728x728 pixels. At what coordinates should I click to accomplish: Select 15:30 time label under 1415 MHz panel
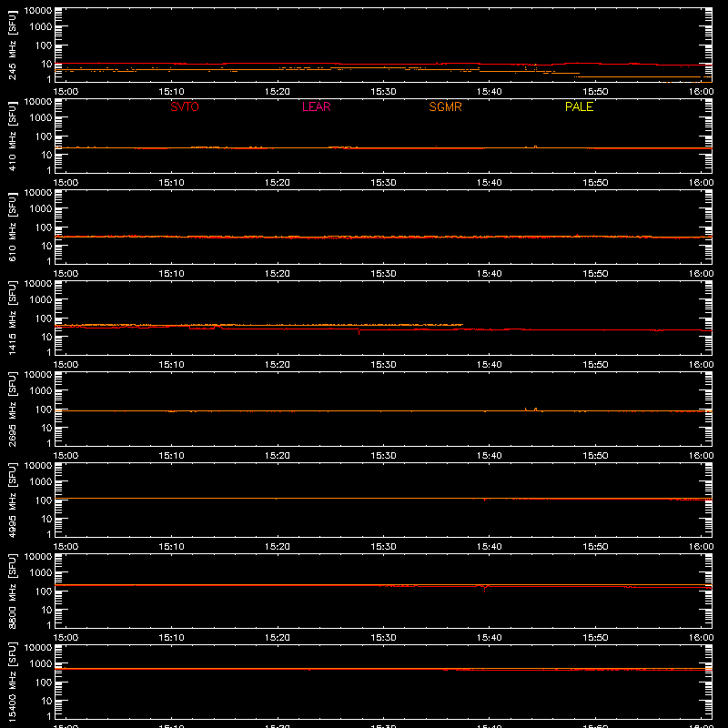pyautogui.click(x=383, y=365)
